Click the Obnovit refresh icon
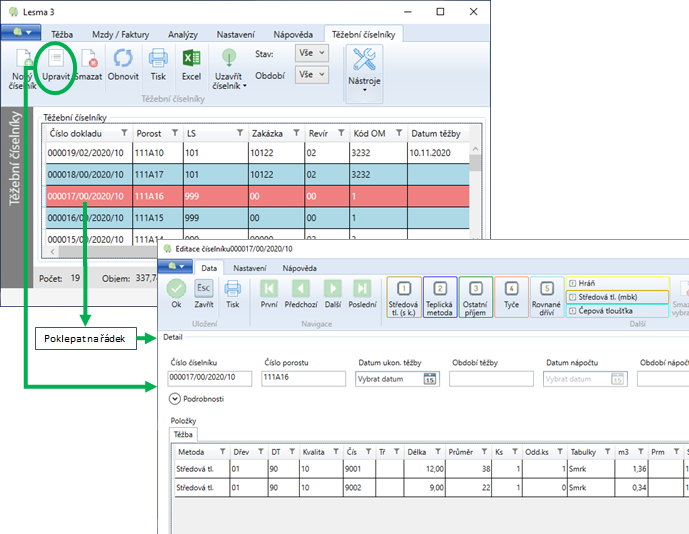Viewport: 689px width, 534px height. coord(123,59)
